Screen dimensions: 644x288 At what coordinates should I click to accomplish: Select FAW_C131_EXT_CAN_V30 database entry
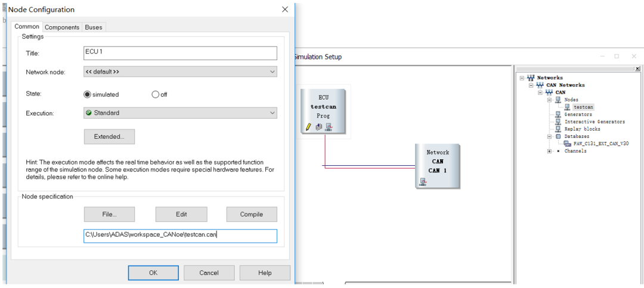pos(601,144)
